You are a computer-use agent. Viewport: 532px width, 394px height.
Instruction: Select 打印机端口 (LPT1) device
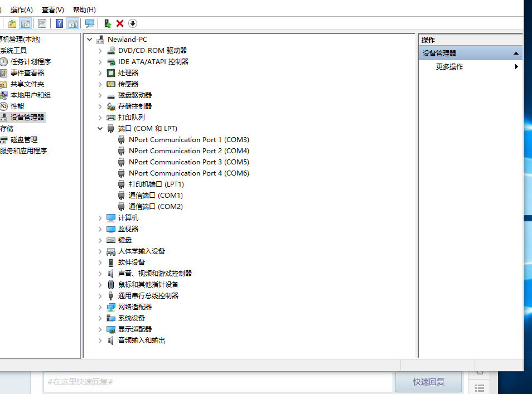(x=156, y=184)
